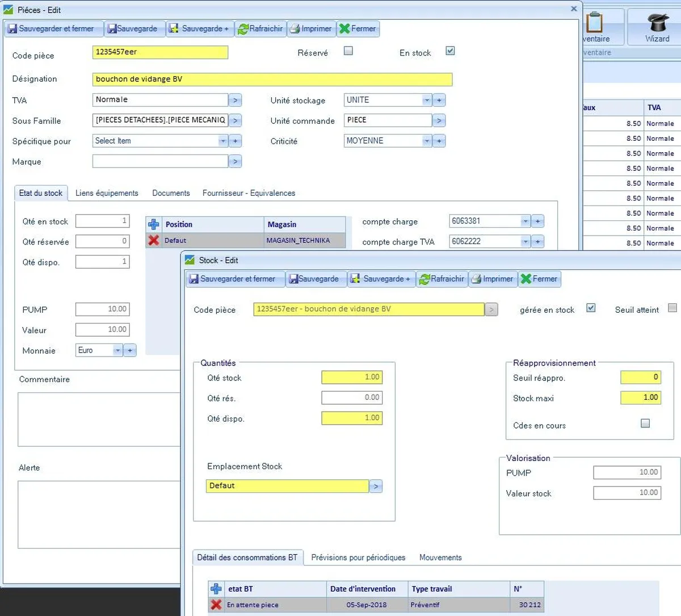Switch to Détail des consommations BT tab
681x616 pixels.
click(x=247, y=558)
